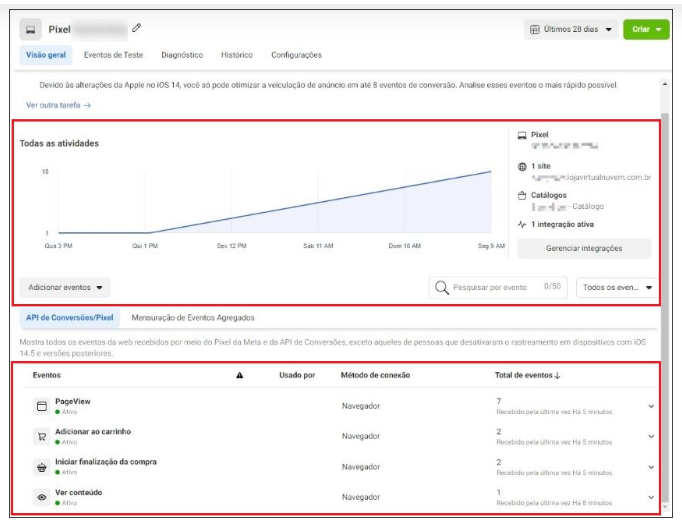Screen dimensions: 682x531
Task: Click the Adicionar ao carrinho event name
Action: pyautogui.click(x=93, y=432)
